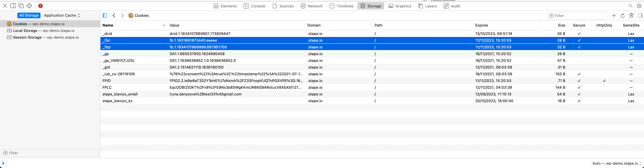Add a new cookie with plus icon
Viewport: 644px width, 168px height.
[614, 15]
